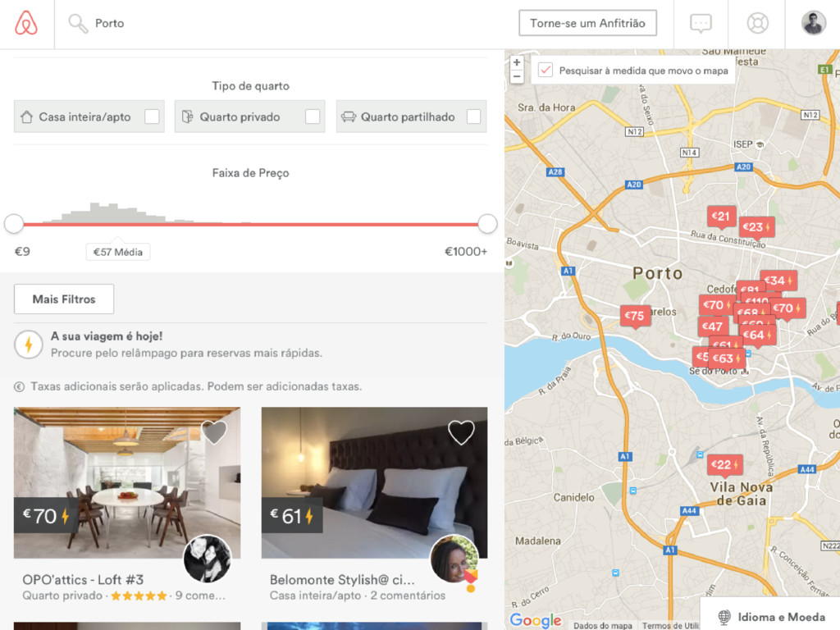
Task: Open the help lifebuoy icon
Action: tap(757, 24)
